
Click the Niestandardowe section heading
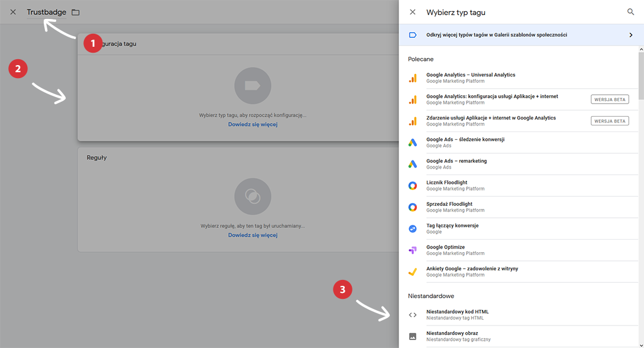(431, 296)
